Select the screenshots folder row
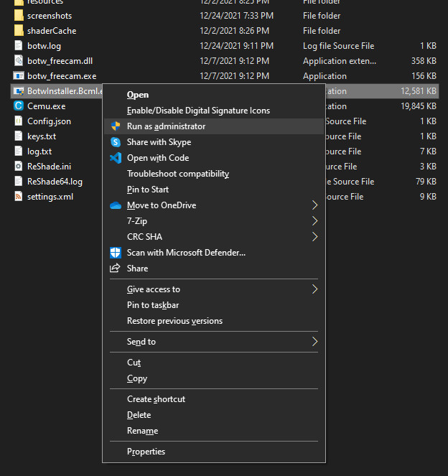The height and width of the screenshot is (476, 448). pyautogui.click(x=50, y=16)
